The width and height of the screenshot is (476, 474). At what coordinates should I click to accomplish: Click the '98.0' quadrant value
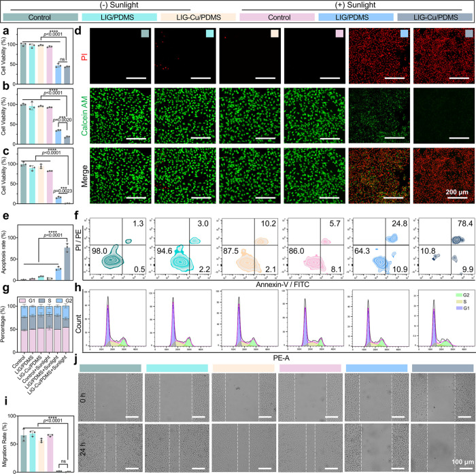click(x=99, y=251)
